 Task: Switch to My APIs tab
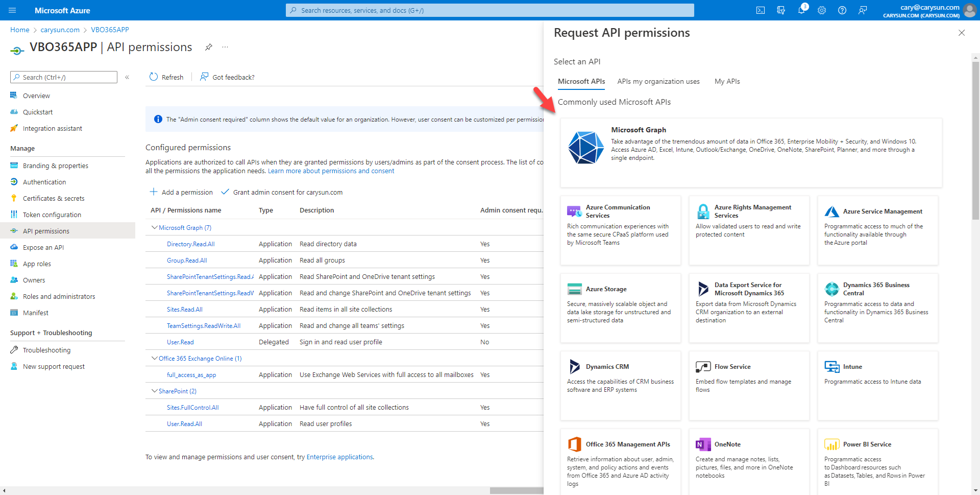click(x=727, y=81)
